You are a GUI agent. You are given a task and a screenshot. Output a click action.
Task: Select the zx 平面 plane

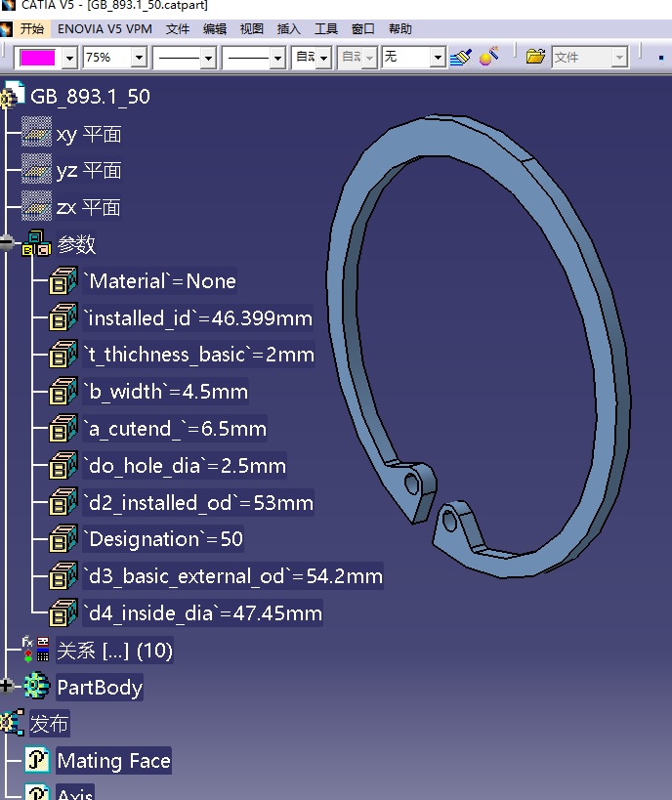[x=88, y=208]
